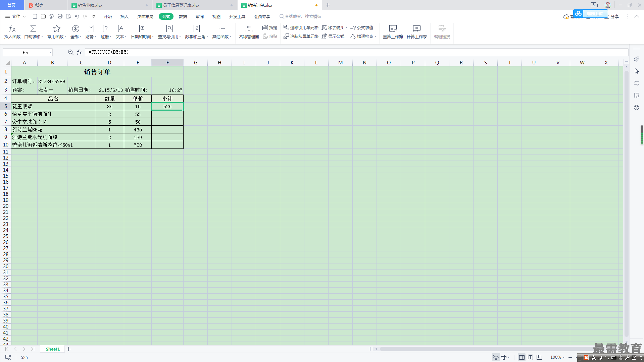Expand the Remove Arrows (移去箭头) dropdown
644x362 pixels.
click(346, 27)
